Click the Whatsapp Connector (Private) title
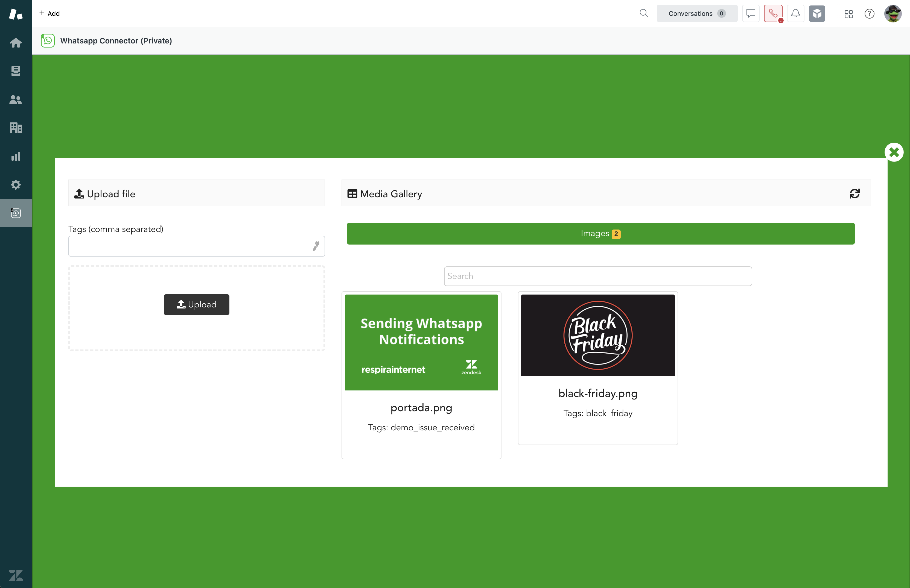910x588 pixels. pyautogui.click(x=116, y=40)
